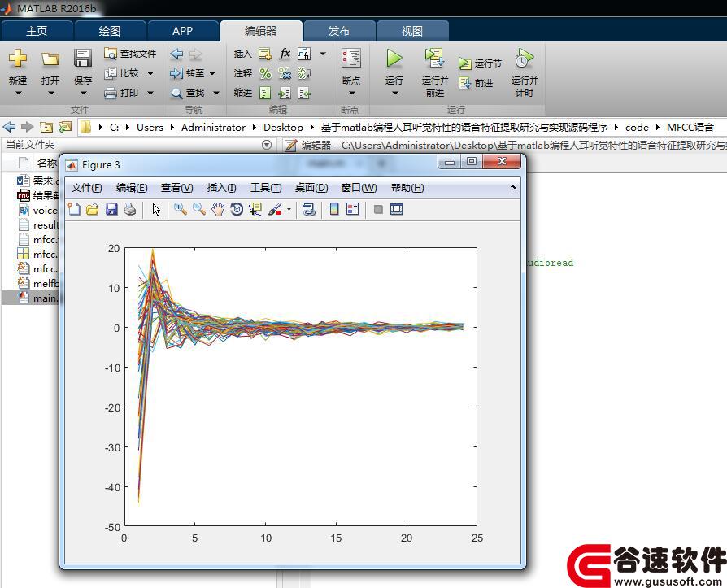727x588 pixels.
Task: Click Show Plot Tools and Dock icon
Action: click(x=396, y=209)
